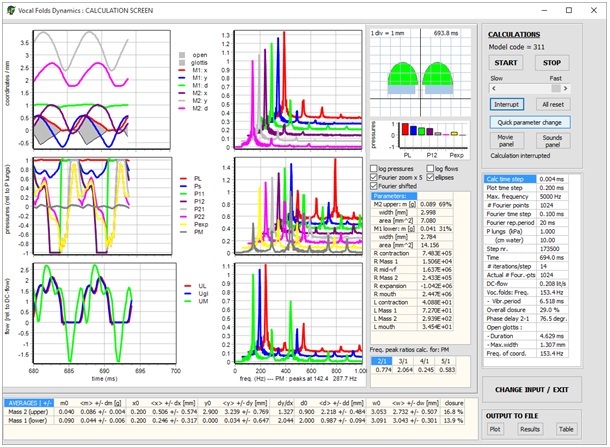
Task: Output the Plot to file
Action: click(x=495, y=429)
